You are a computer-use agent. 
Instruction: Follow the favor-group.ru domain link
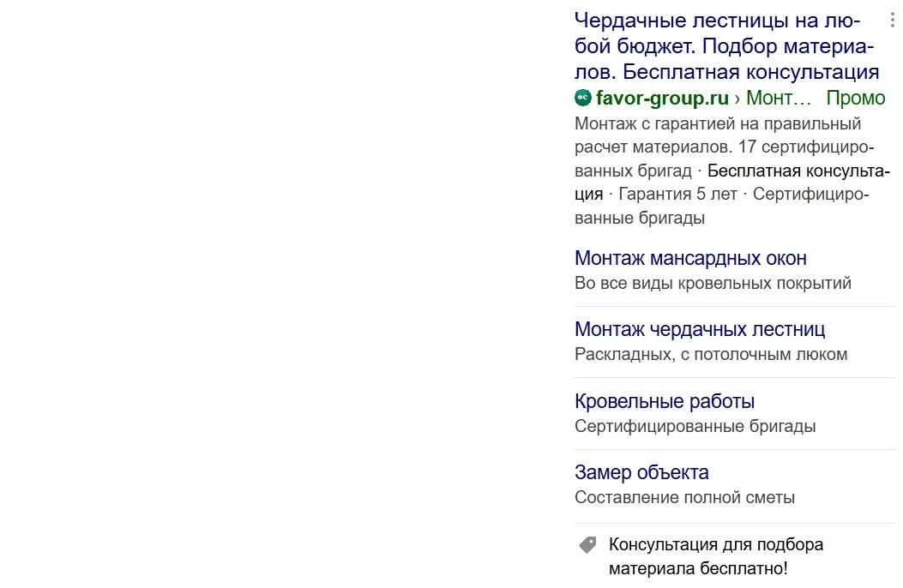[x=662, y=98]
